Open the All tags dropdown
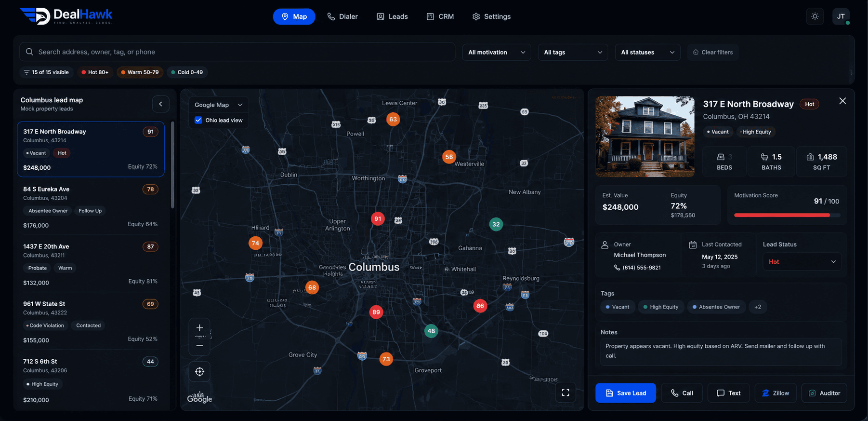This screenshot has height=421, width=868. 573,52
